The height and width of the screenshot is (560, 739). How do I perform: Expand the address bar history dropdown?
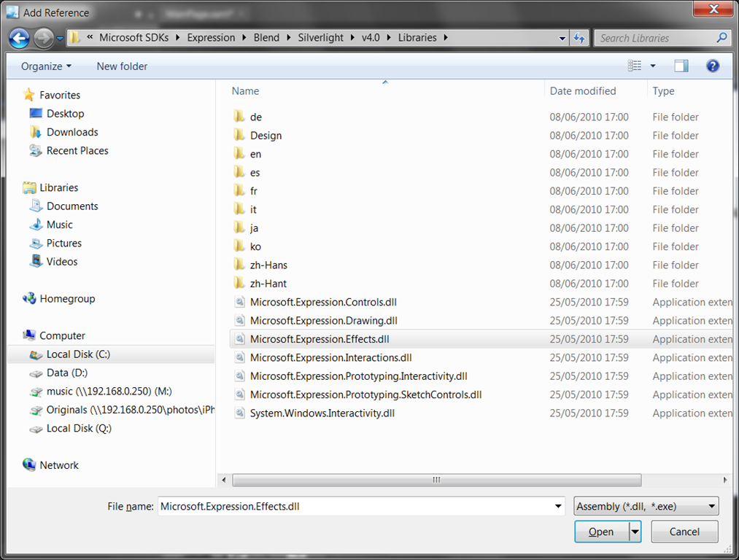562,38
